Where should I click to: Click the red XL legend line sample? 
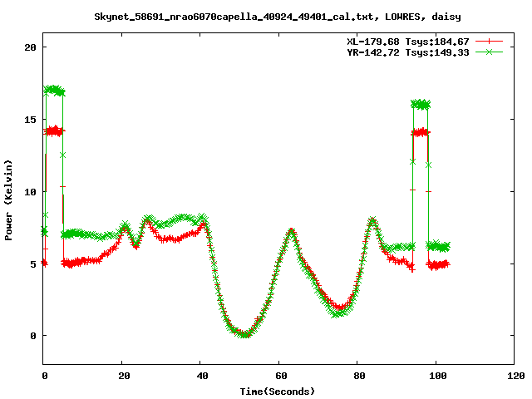click(489, 42)
